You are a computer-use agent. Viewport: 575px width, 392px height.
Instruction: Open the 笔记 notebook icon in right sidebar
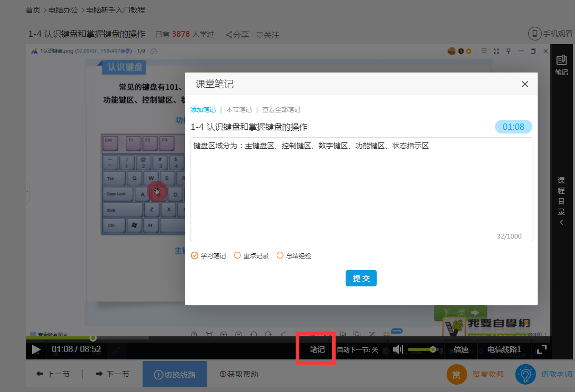coord(561,60)
